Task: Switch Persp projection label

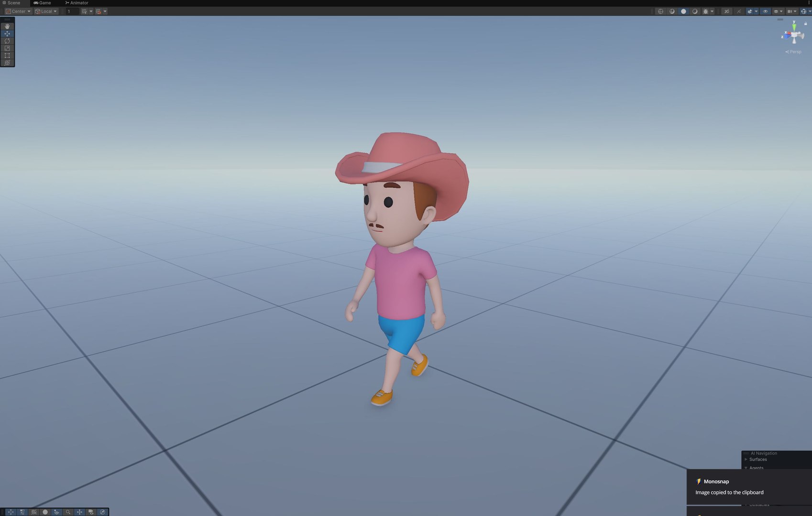Action: (x=793, y=52)
